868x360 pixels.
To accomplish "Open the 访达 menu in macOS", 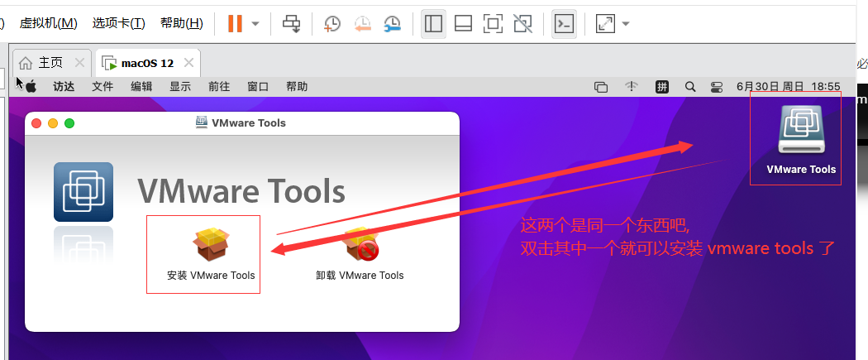I will tap(64, 86).
